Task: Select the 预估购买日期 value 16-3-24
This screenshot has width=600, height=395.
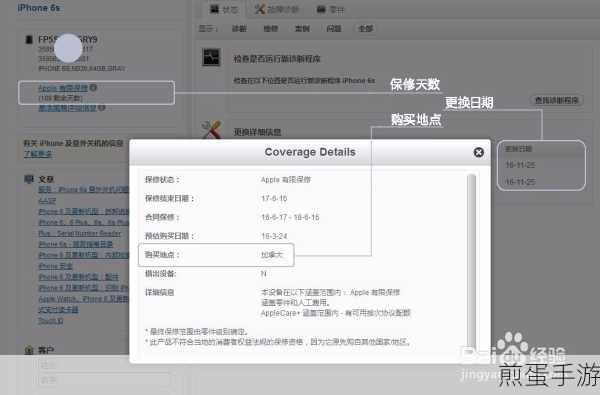Action: (x=274, y=236)
